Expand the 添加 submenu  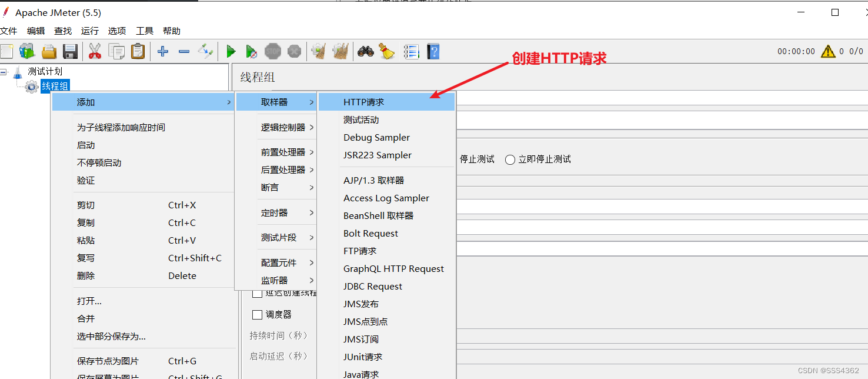point(143,102)
